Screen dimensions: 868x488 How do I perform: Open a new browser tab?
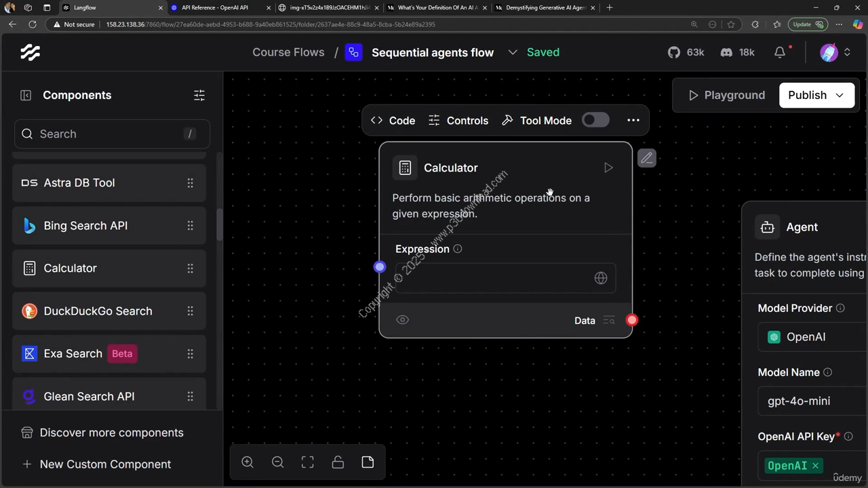(x=610, y=7)
